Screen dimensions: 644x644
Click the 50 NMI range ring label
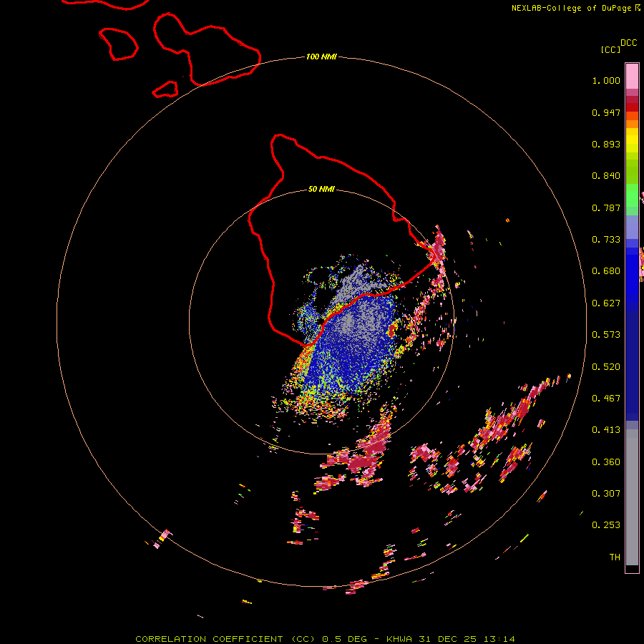coord(321,189)
